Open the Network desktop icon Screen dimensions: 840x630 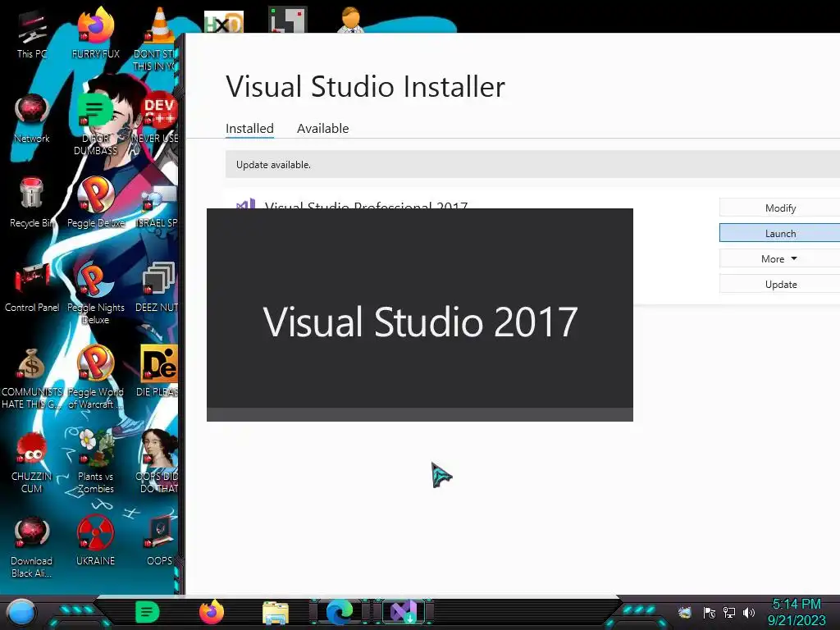(32, 119)
